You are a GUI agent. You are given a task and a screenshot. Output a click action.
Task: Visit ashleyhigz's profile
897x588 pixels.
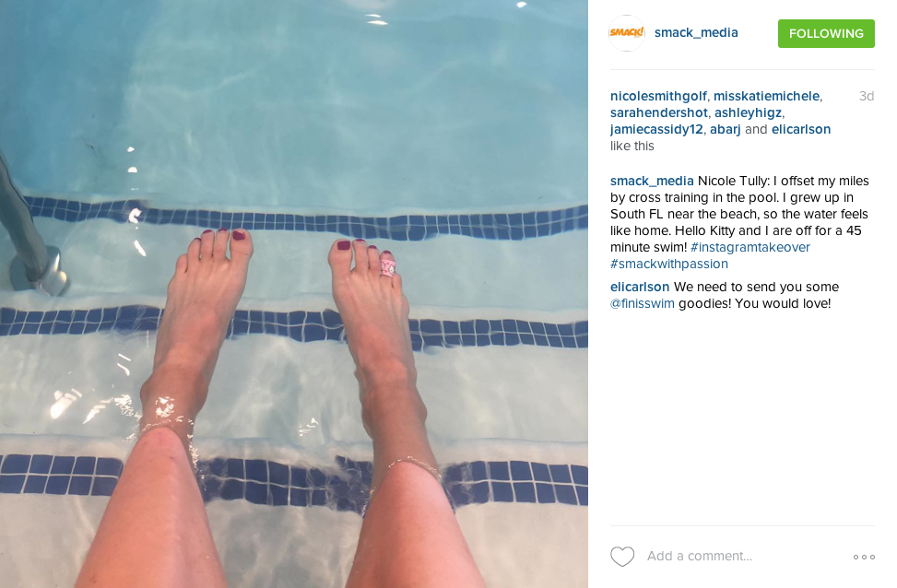[x=749, y=112]
